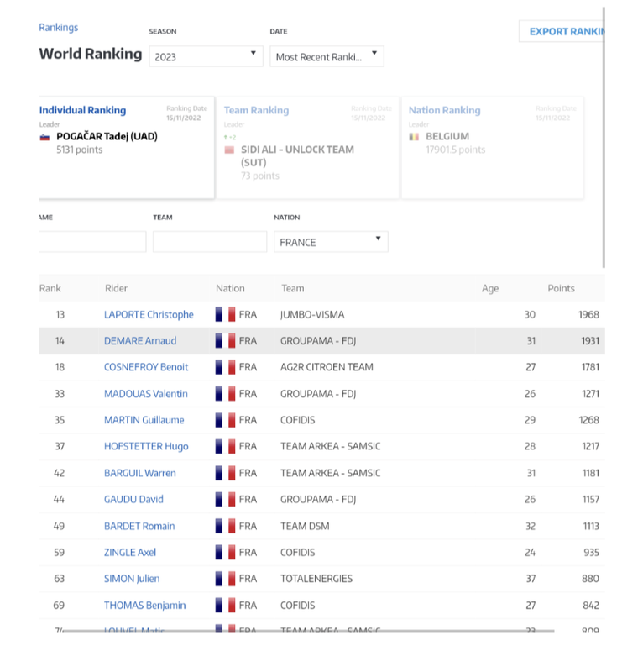Select points value 1931

point(590,341)
